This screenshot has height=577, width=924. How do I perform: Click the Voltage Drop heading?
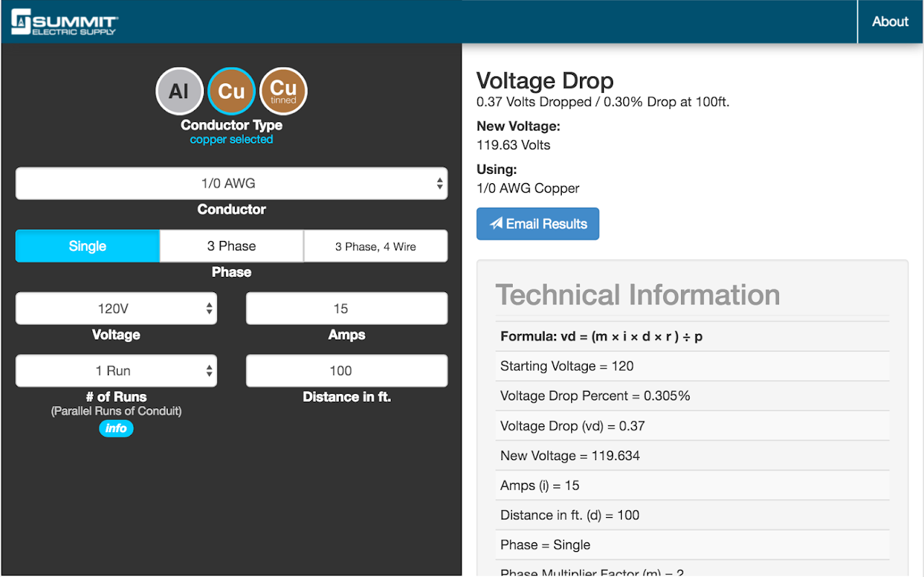545,81
